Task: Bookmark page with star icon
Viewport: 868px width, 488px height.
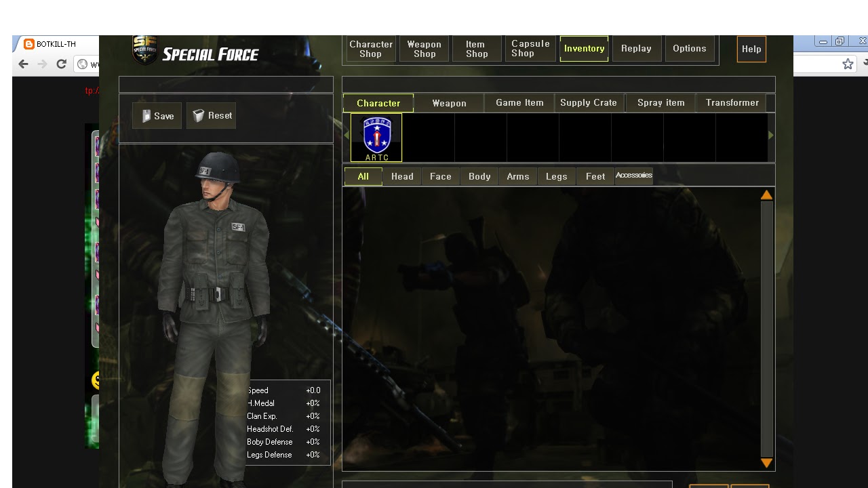Action: (848, 64)
